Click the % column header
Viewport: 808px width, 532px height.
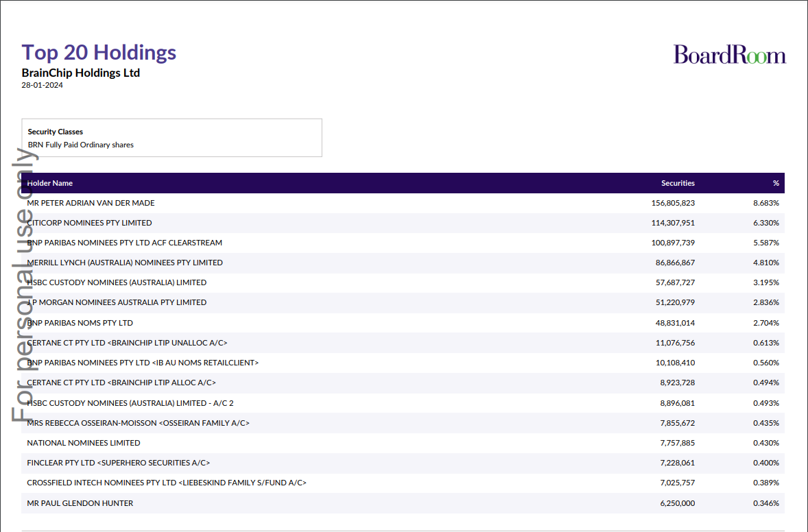click(x=776, y=183)
